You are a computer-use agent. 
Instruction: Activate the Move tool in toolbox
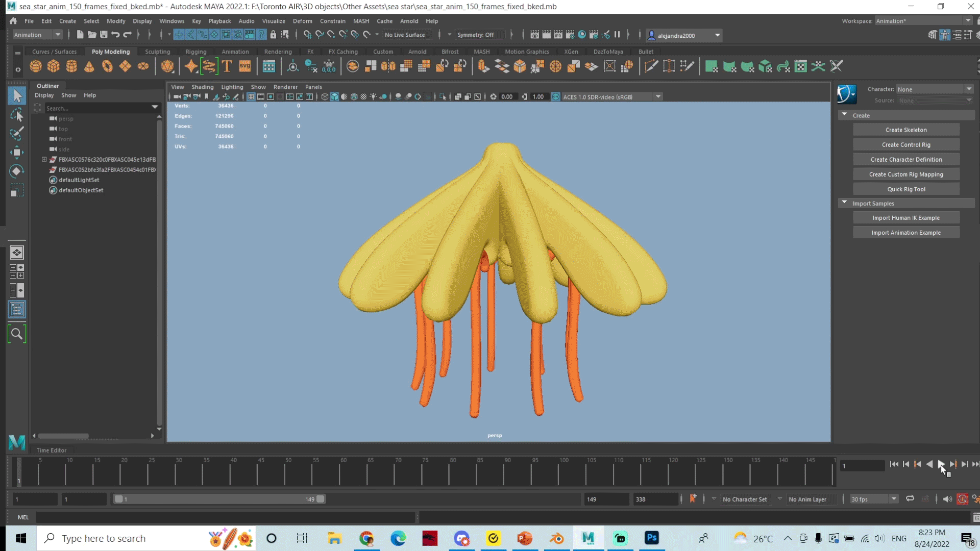pyautogui.click(x=17, y=152)
